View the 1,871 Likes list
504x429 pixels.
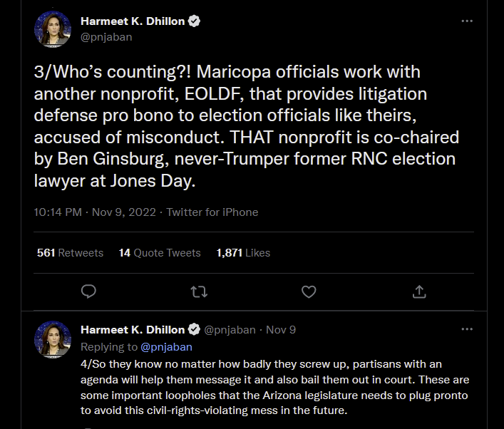243,253
